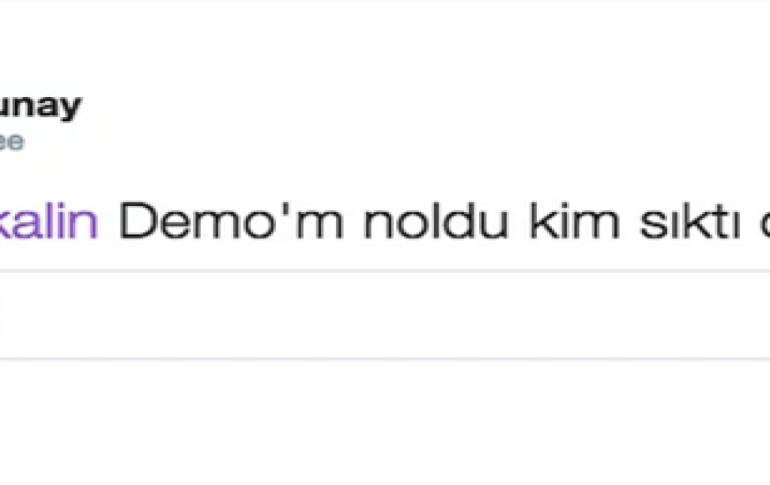Screen dimensions: 770x485
Task: Click the space between "kalin" and "Demo'm"
Action: pyautogui.click(x=109, y=221)
